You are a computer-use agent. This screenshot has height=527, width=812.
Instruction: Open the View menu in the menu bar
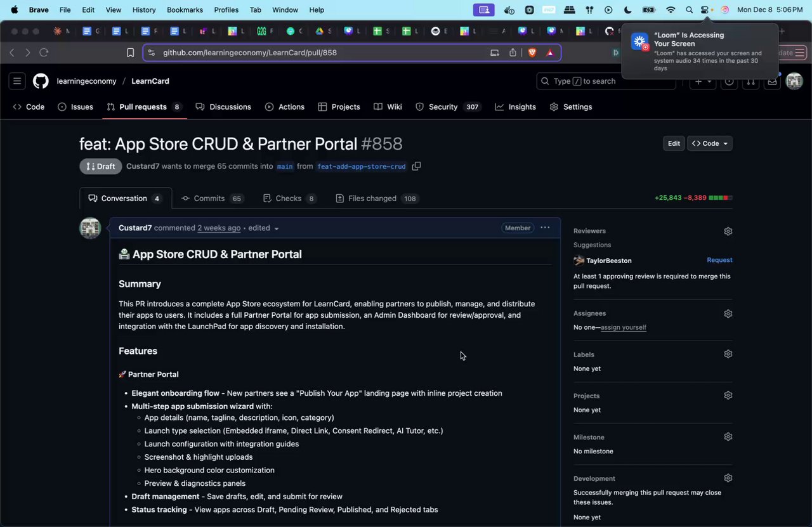[x=114, y=10]
